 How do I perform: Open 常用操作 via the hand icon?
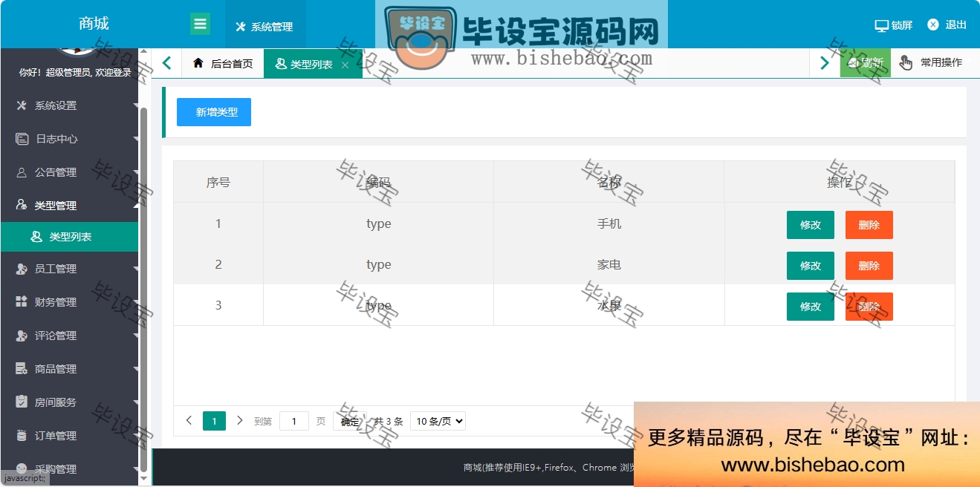(x=906, y=62)
